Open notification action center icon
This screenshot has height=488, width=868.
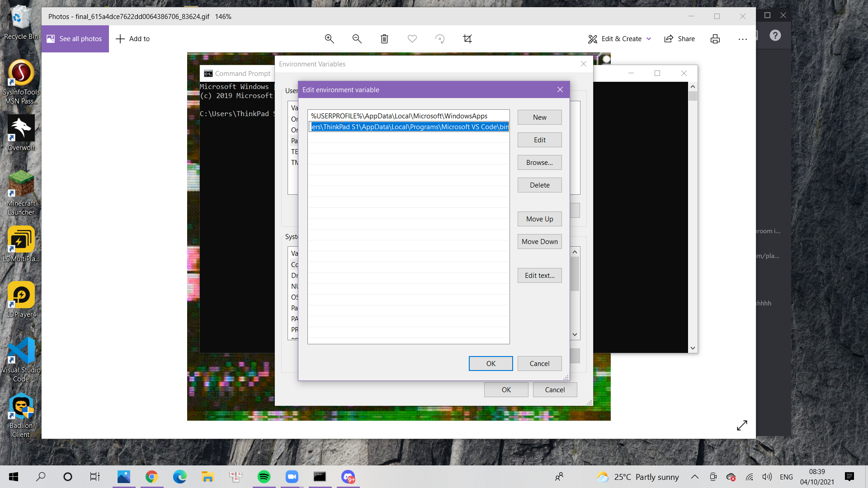(849, 477)
